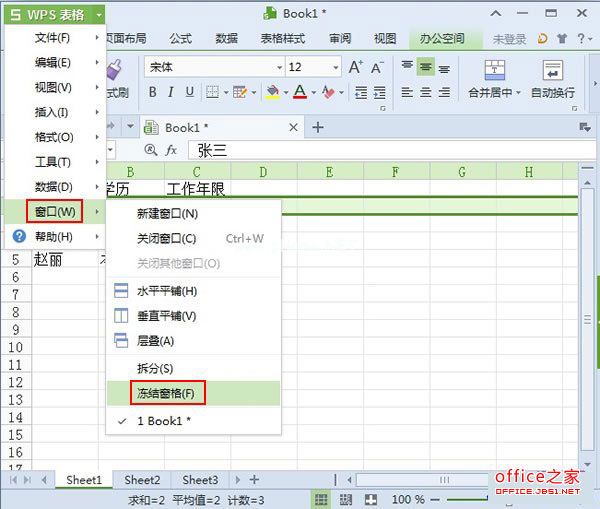Screen dimensions: 600x509
Task: Align text to bottom icon
Action: click(x=444, y=69)
